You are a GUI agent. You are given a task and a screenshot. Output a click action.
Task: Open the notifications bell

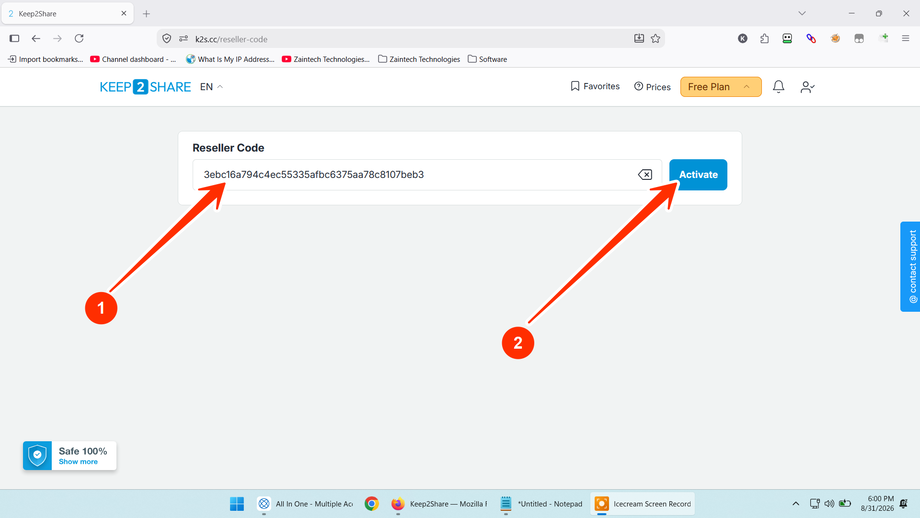778,87
